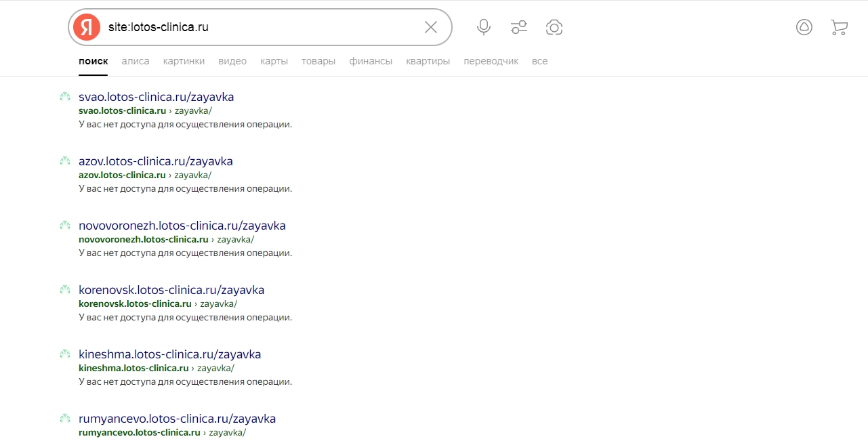
Task: Open svao.lotos-clinica.ru/zayavka result title
Action: click(x=157, y=97)
